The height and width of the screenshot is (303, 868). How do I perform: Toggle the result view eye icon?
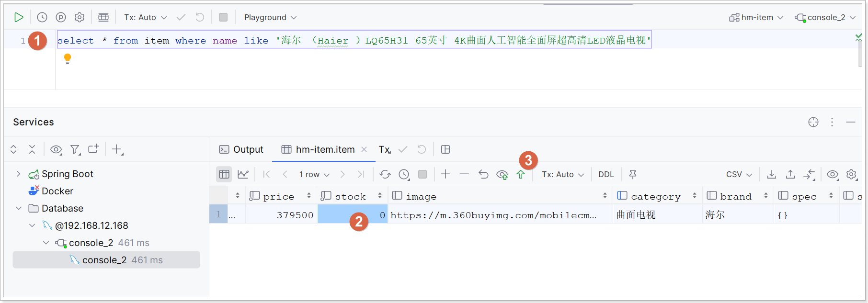[833, 174]
